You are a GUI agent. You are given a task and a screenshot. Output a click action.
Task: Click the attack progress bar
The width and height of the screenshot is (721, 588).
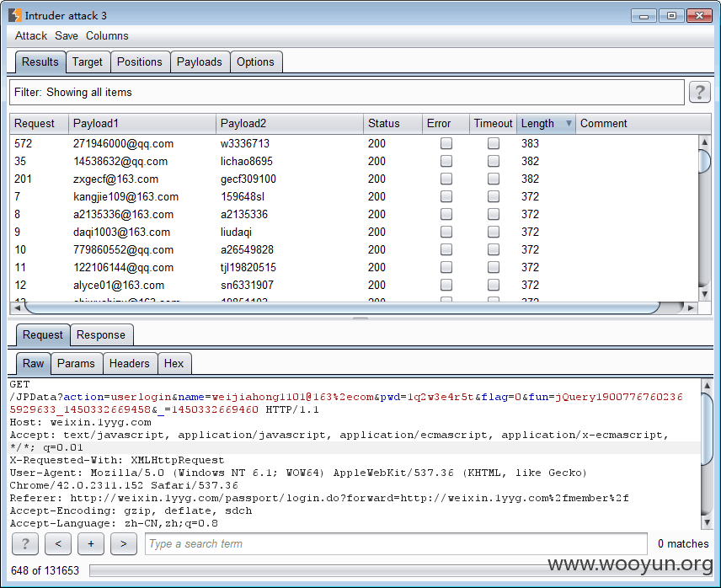(400, 570)
